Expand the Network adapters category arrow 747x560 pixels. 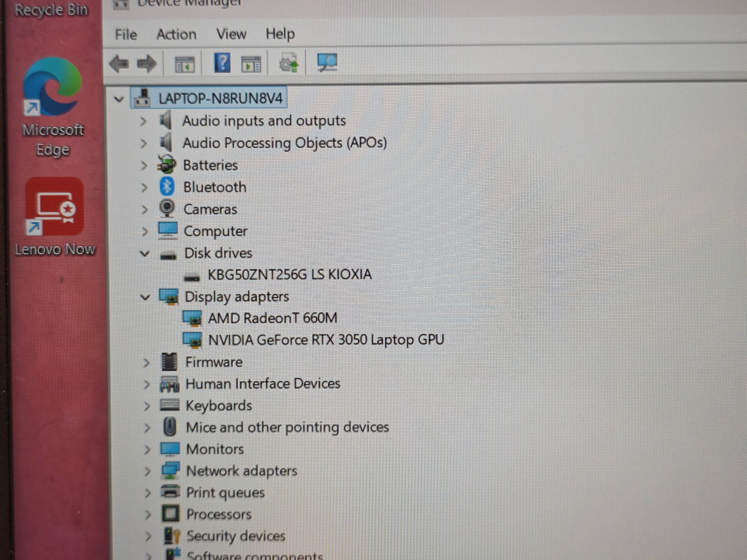(x=147, y=471)
